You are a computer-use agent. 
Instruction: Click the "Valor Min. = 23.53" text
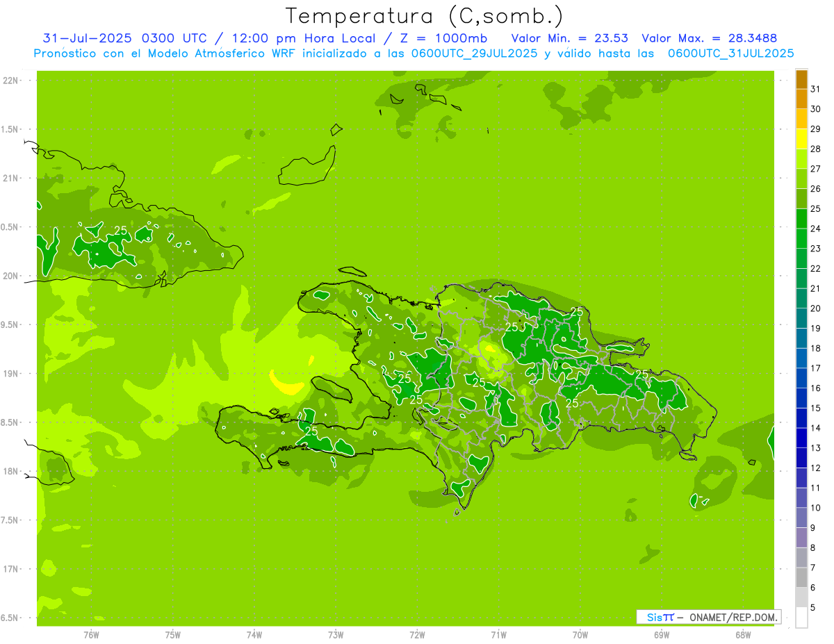(x=570, y=38)
